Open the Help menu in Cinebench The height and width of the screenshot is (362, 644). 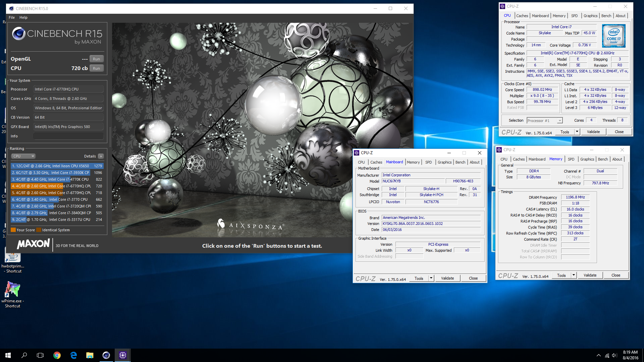pos(23,17)
